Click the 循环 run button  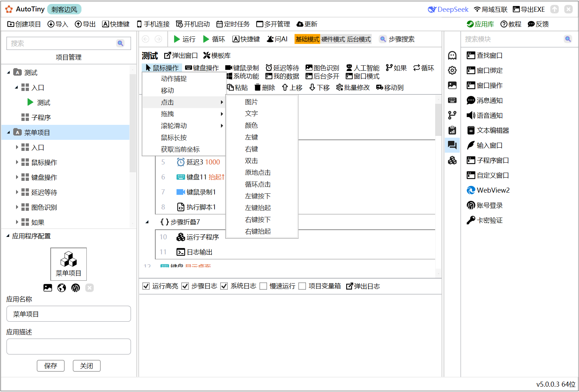click(214, 39)
